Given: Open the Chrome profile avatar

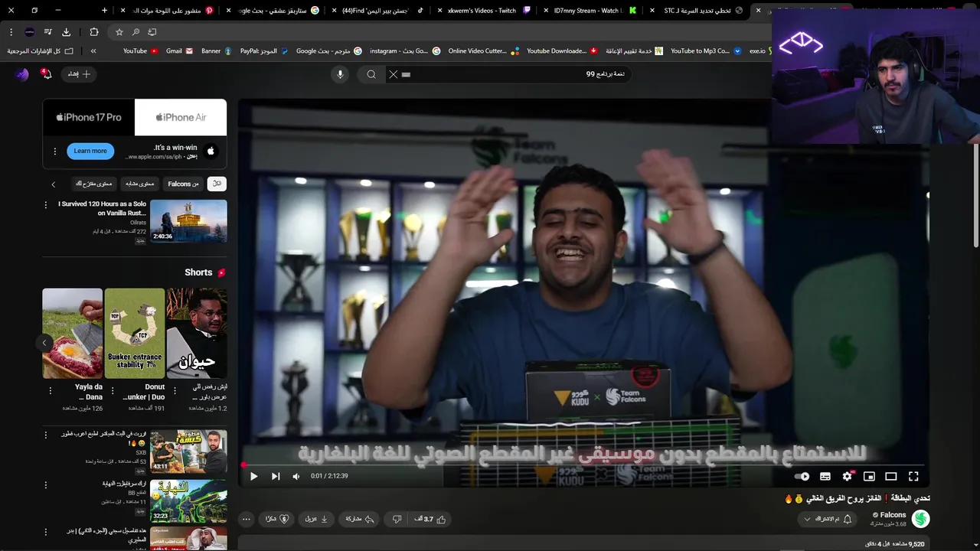Looking at the screenshot, I should (29, 32).
